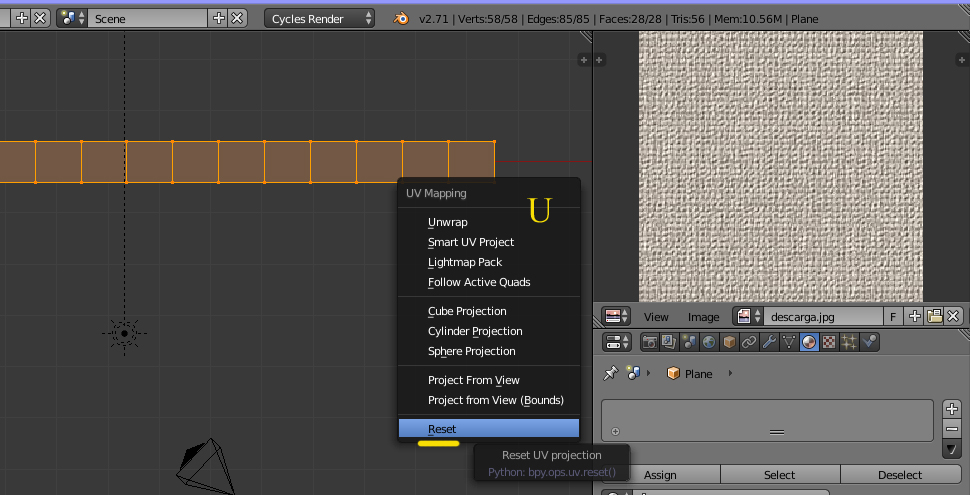The image size is (970, 495).
Task: Select the camera object in 3D viewport
Action: (x=207, y=467)
